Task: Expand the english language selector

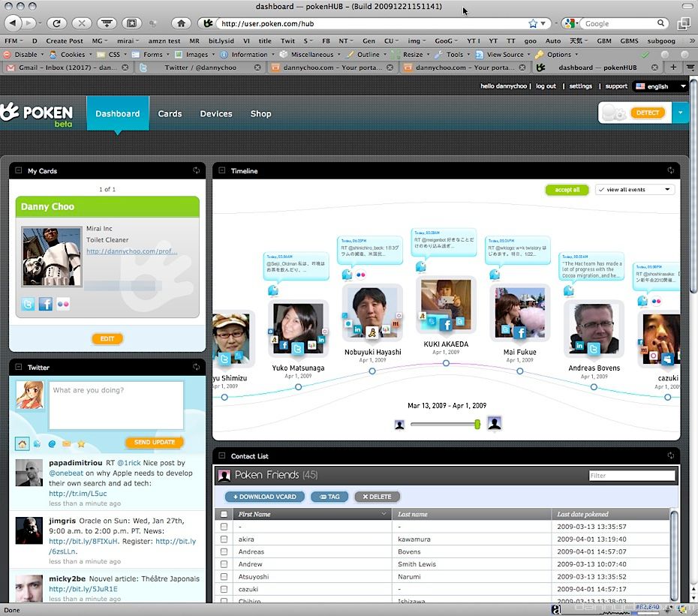Action: [660, 86]
